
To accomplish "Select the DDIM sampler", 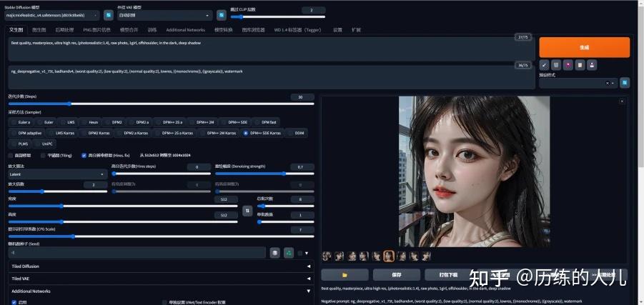I will [296, 133].
